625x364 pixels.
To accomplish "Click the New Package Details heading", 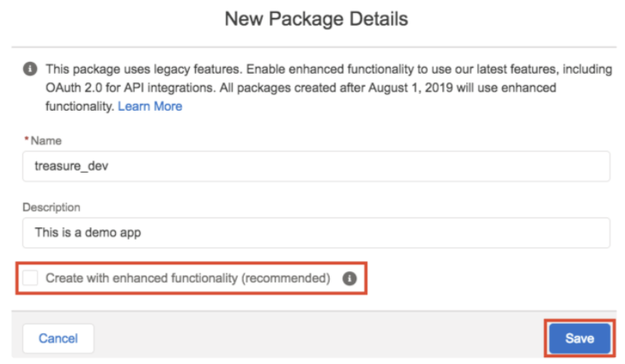I will pos(316,18).
